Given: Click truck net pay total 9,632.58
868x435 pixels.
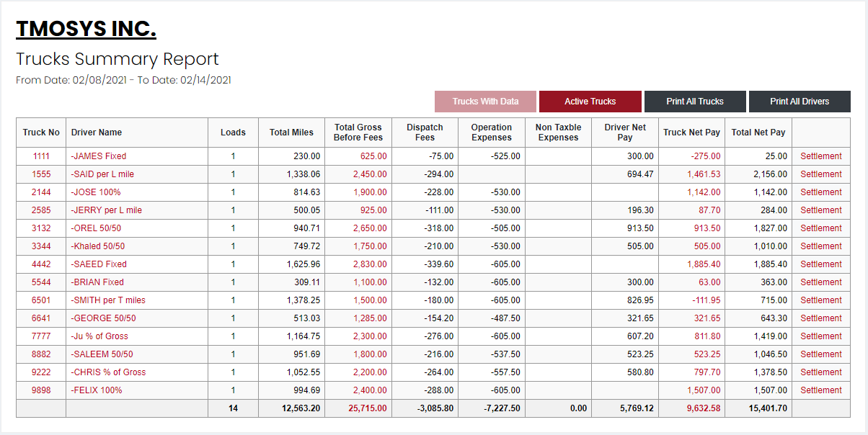Looking at the screenshot, I should point(704,408).
